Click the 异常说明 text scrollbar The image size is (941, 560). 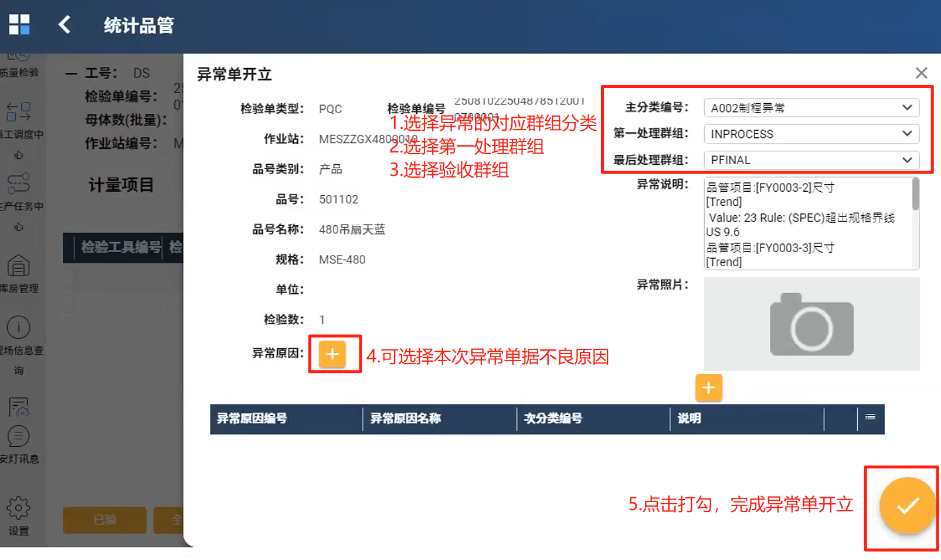(x=915, y=194)
